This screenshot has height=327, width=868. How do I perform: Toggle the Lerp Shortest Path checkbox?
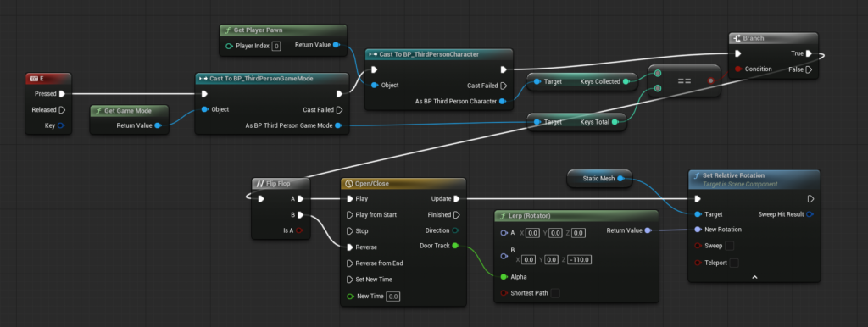(555, 293)
